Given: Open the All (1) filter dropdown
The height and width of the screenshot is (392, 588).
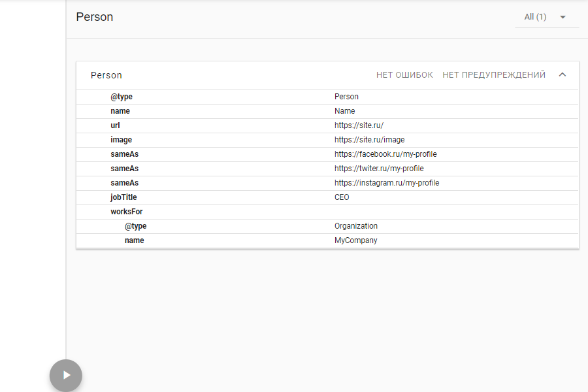Looking at the screenshot, I should [546, 17].
